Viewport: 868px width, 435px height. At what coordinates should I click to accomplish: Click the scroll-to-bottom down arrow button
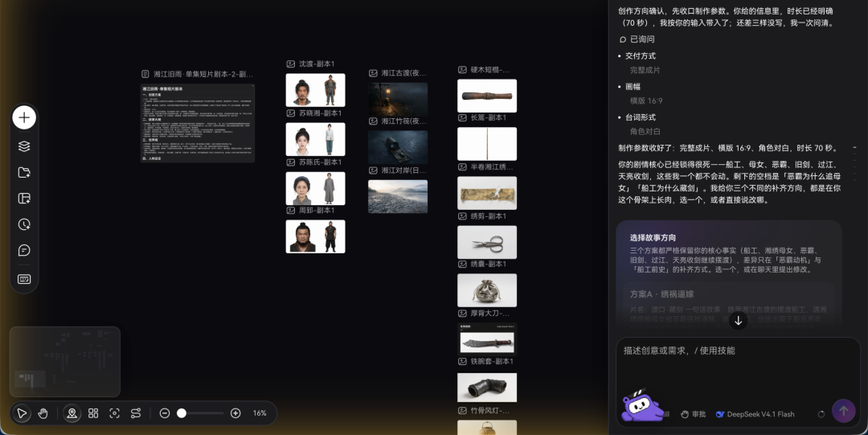pos(738,320)
